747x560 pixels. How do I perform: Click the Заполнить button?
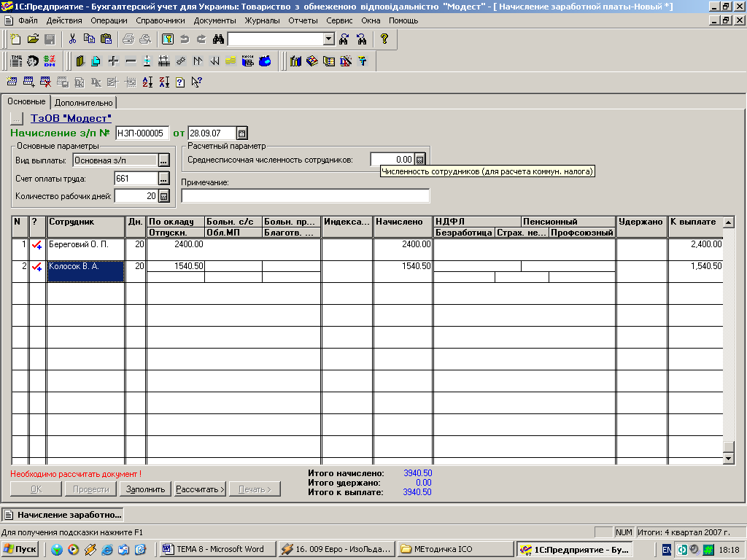coord(145,489)
